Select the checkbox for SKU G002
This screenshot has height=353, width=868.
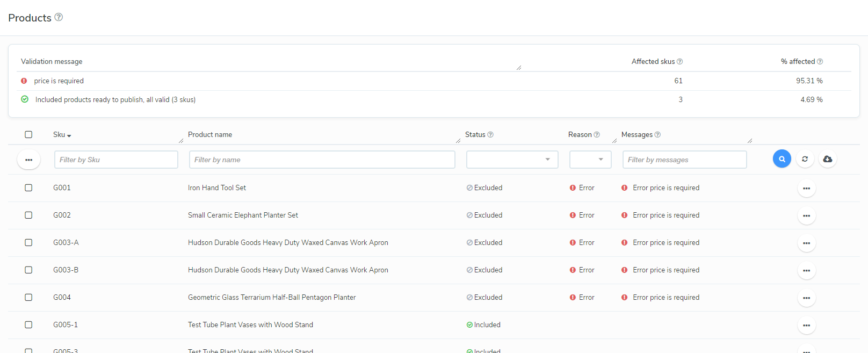[28, 215]
